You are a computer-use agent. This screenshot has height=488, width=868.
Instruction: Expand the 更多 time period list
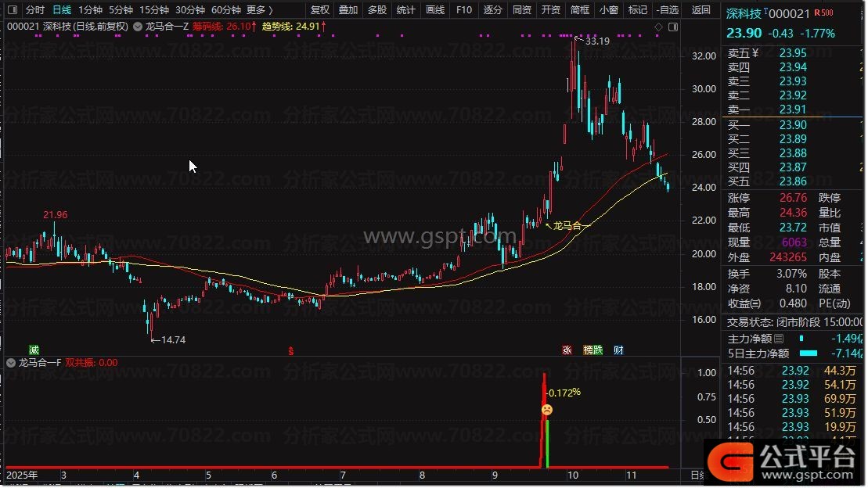click(260, 10)
